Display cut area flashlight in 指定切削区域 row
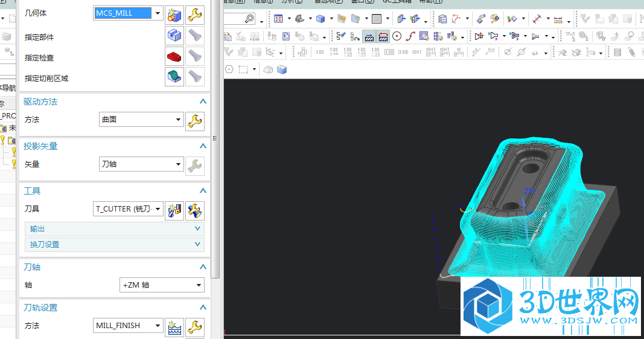The image size is (644, 339). (x=195, y=77)
